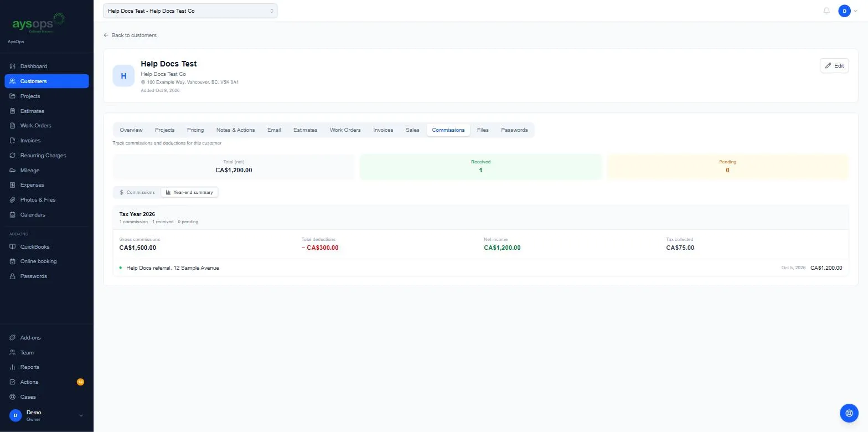Image resolution: width=868 pixels, height=432 pixels.
Task: Open the Help Docs referral commission row
Action: [480, 268]
